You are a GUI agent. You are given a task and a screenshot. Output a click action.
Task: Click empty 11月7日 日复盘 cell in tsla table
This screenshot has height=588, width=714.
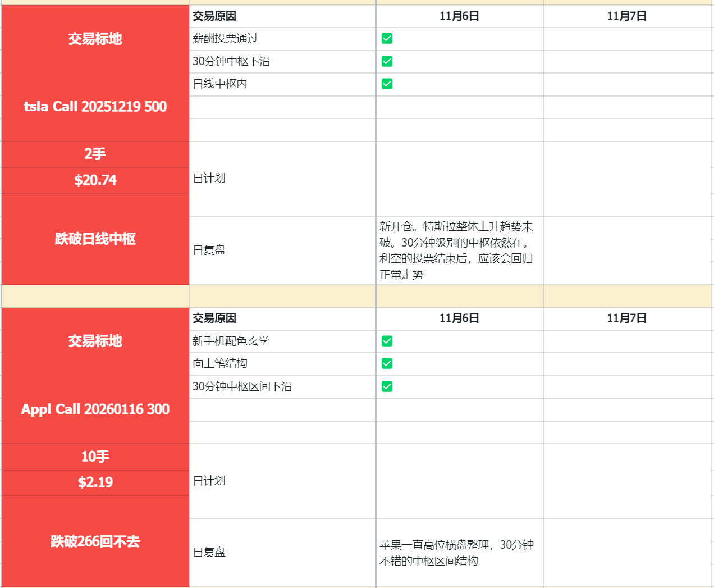pos(628,250)
